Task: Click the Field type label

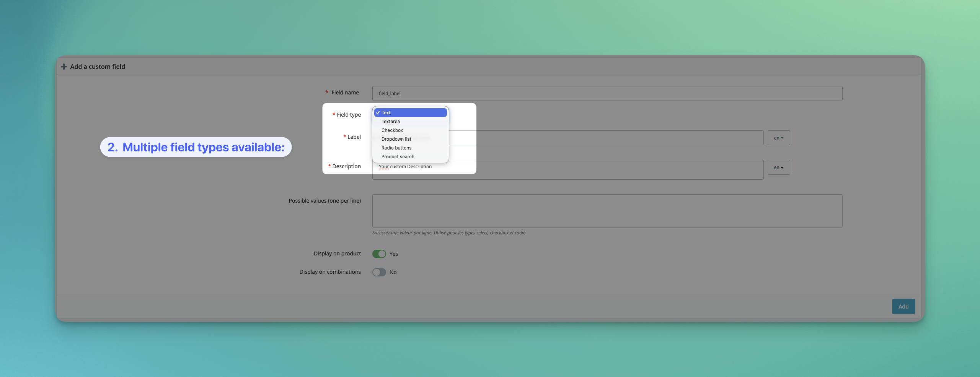Action: (349, 115)
